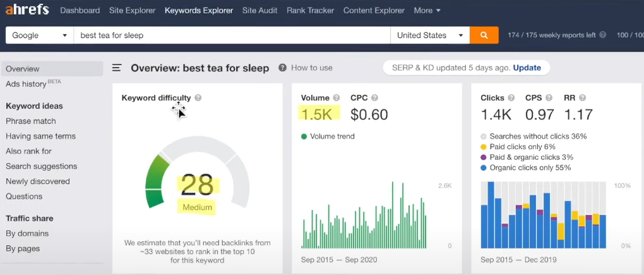Click the keyword difficulty gauge
Viewport: 644px width, 275px height.
(197, 173)
